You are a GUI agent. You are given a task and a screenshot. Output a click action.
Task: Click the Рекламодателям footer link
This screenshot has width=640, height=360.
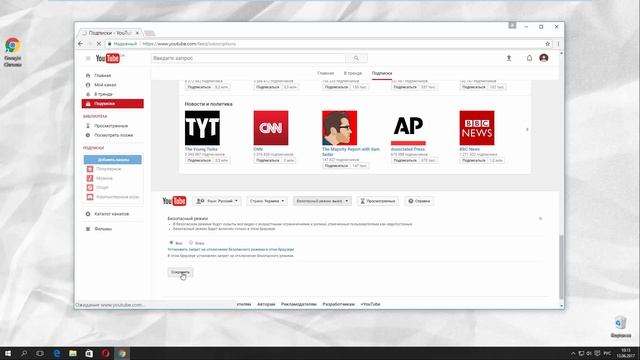(x=299, y=304)
